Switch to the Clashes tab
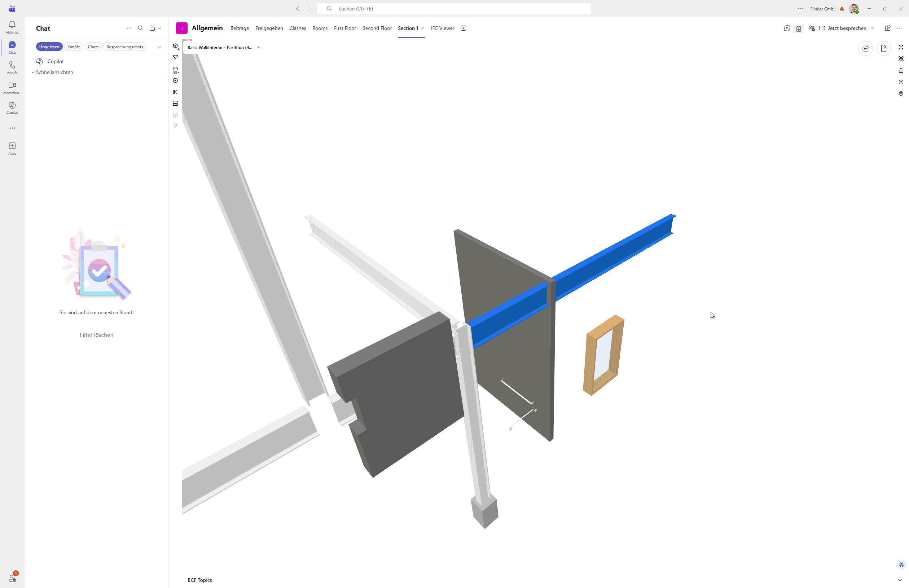The height and width of the screenshot is (588, 909). pos(297,28)
